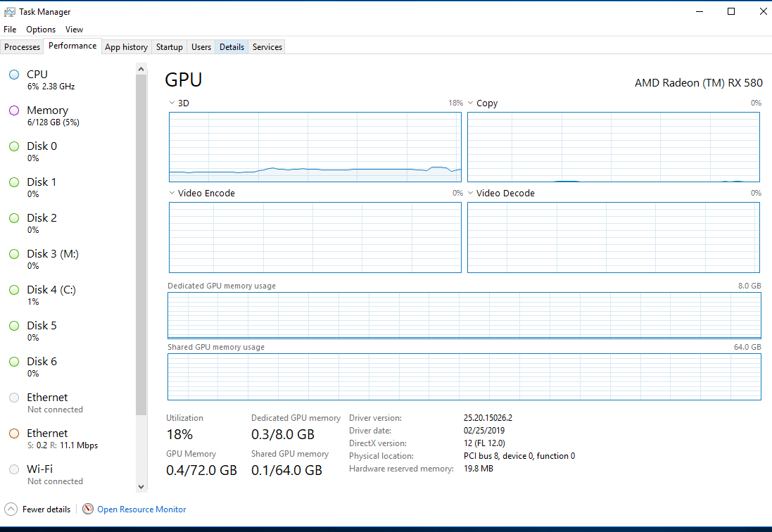Open the Users tab
772x532 pixels.
tap(201, 47)
